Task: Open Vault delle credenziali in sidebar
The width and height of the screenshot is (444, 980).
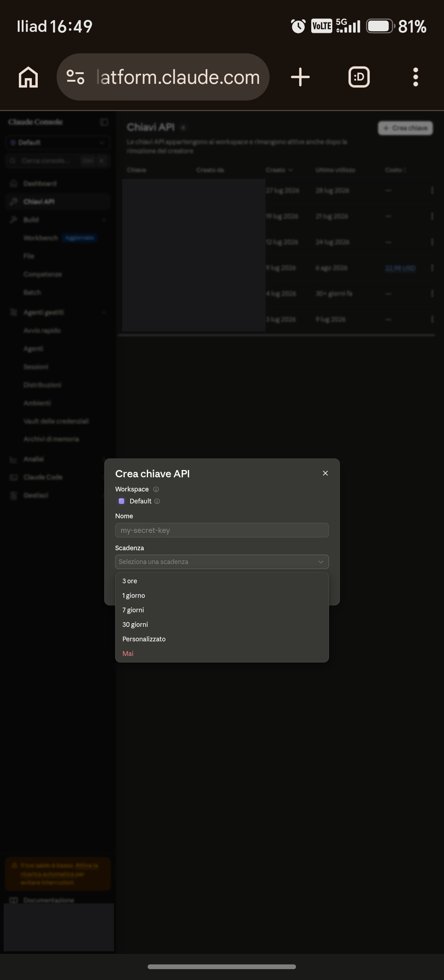Action: tap(56, 421)
